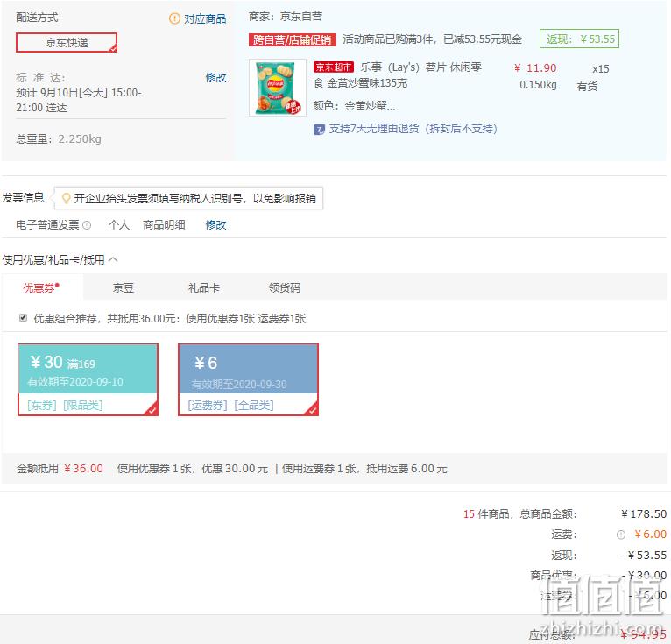Switch to the 京豆 tab
This screenshot has height=644, width=671.
124,288
